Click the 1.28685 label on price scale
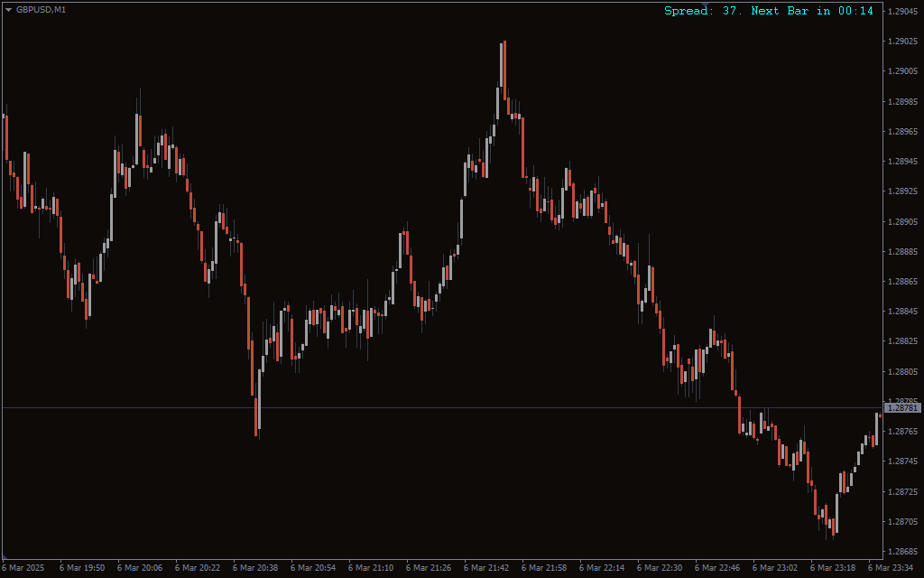 (x=902, y=552)
